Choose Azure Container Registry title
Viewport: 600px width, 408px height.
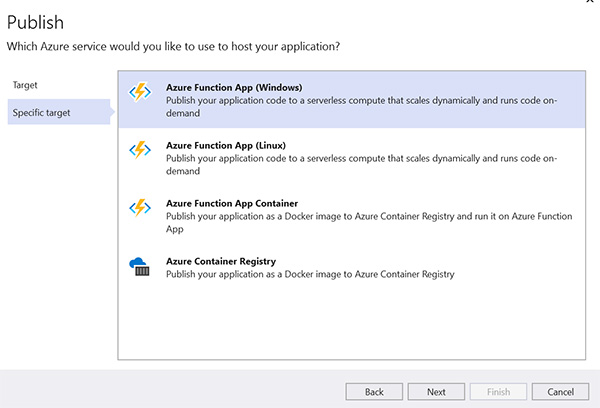coord(221,261)
